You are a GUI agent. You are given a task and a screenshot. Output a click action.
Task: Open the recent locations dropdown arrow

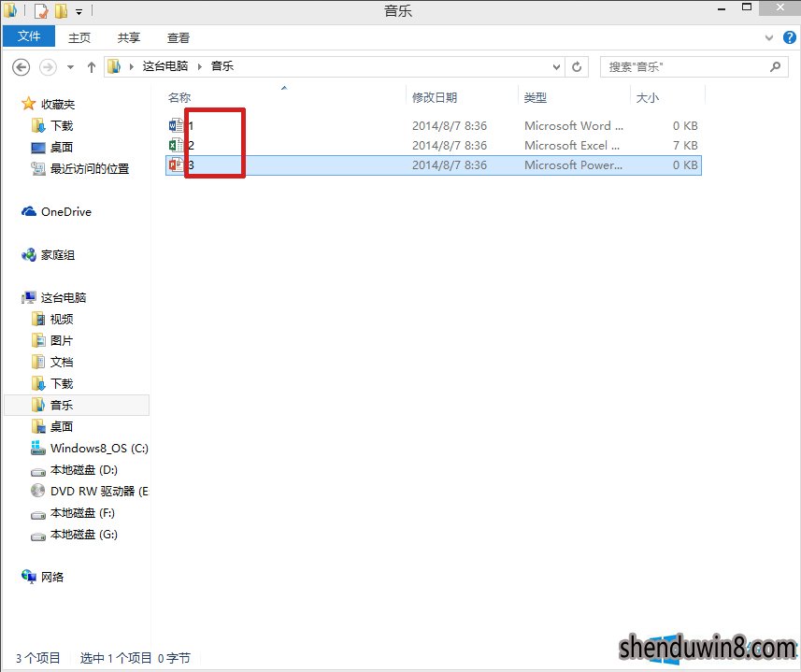click(70, 67)
